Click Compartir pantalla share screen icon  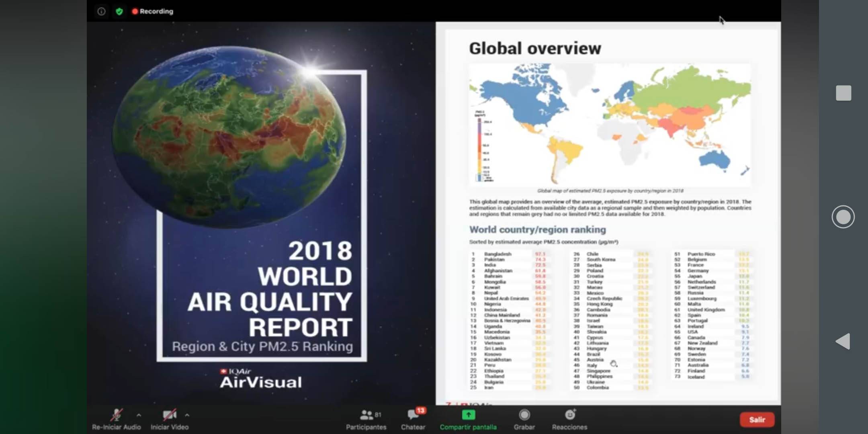pyautogui.click(x=468, y=415)
